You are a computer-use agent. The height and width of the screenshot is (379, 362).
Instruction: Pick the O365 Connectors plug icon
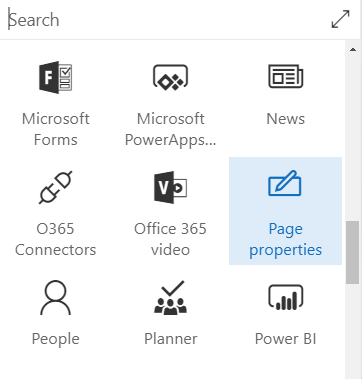(x=55, y=187)
